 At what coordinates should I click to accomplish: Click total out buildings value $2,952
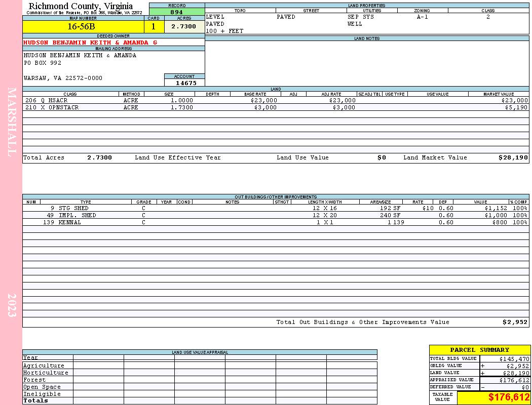[515, 322]
